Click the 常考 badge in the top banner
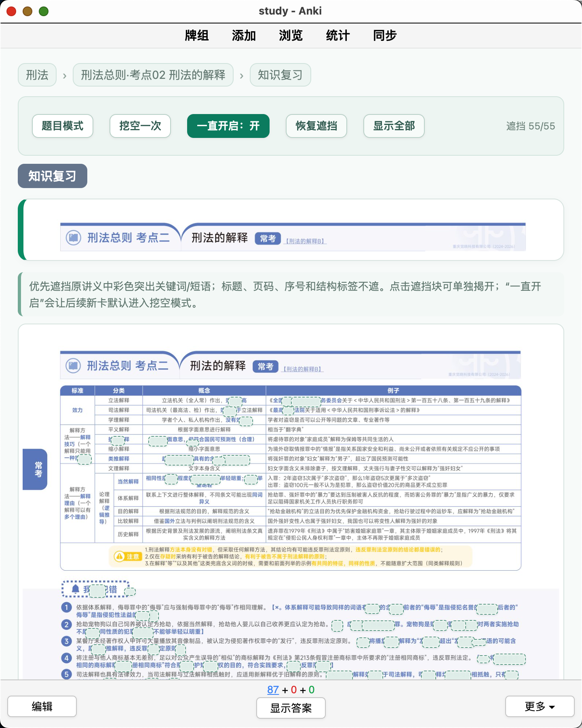 pos(268,238)
